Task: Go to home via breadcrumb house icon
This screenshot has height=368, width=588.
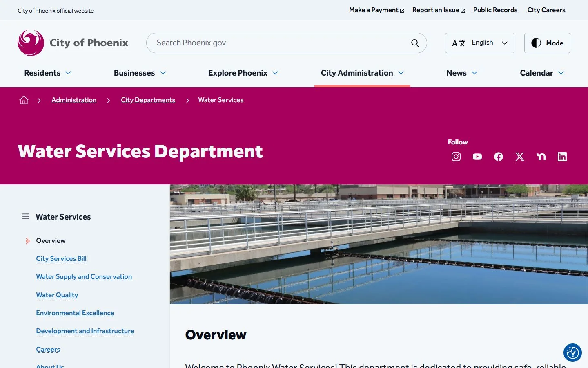Action: (24, 100)
